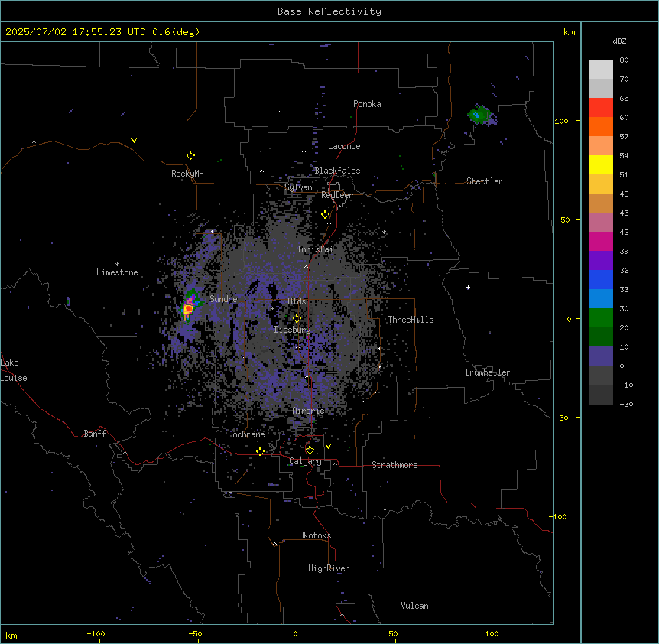Click the Calgary city label
Viewport: 659px width, 644px height.
305,461
